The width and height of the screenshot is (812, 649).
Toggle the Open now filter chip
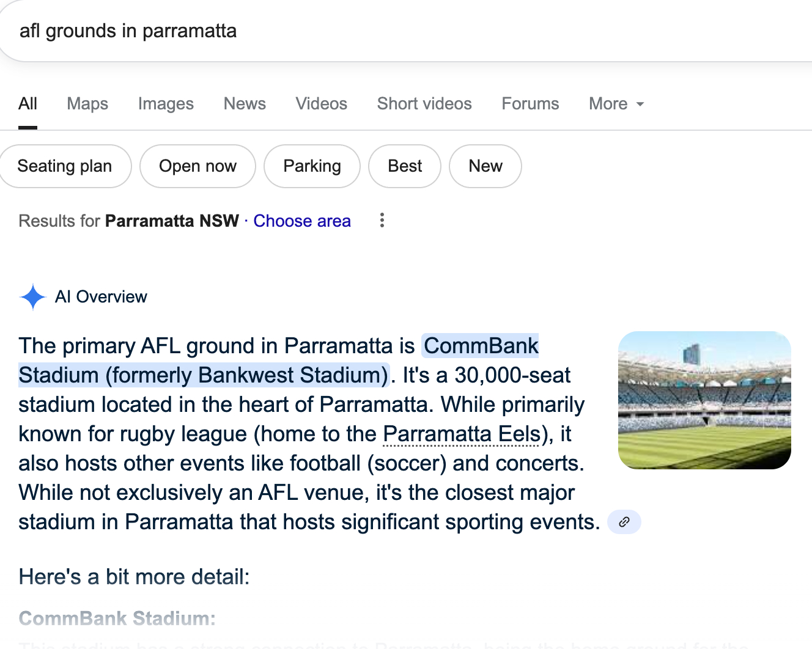[x=197, y=166]
